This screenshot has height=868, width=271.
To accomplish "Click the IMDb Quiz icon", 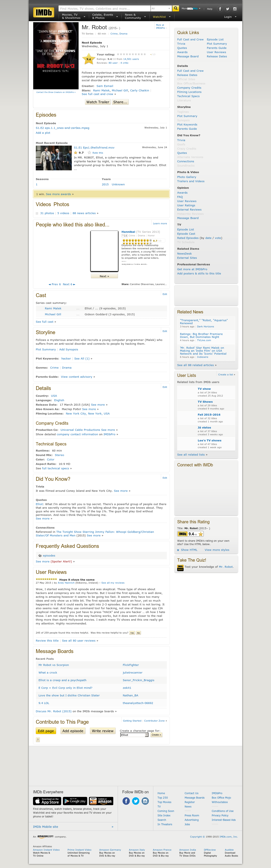I will (x=180, y=568).
